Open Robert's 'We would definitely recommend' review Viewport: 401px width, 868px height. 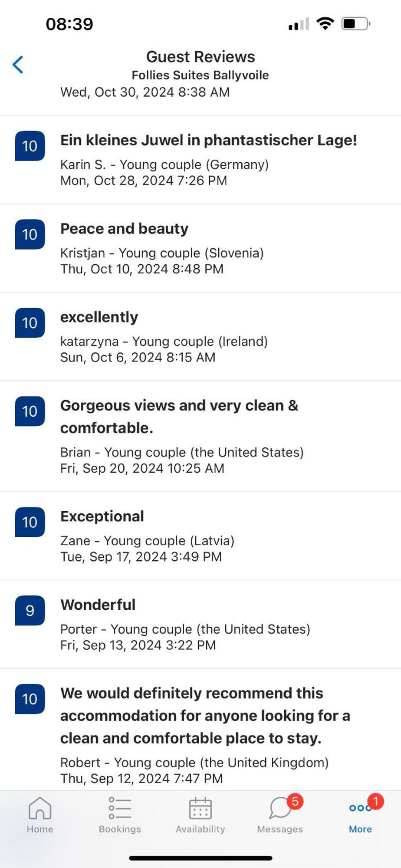(200, 730)
